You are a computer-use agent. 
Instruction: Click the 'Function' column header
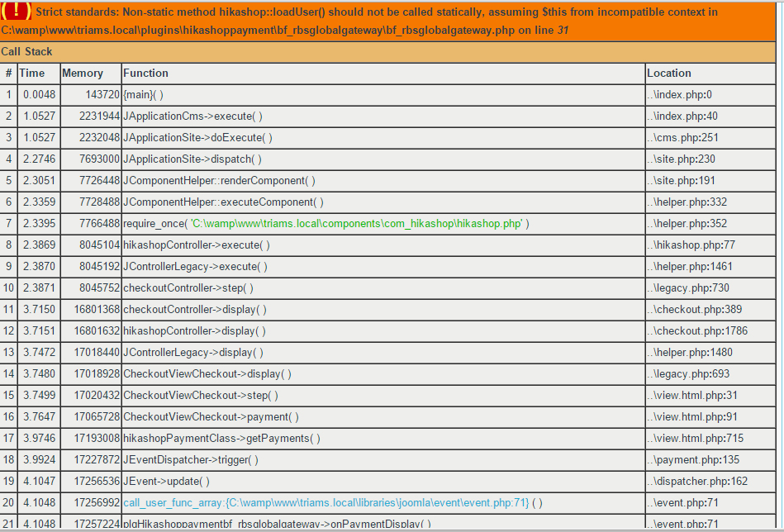(145, 73)
